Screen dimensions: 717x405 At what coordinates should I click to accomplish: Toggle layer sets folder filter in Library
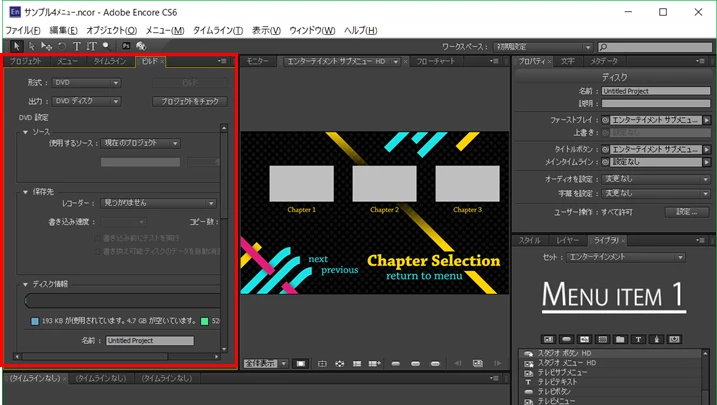click(x=620, y=339)
